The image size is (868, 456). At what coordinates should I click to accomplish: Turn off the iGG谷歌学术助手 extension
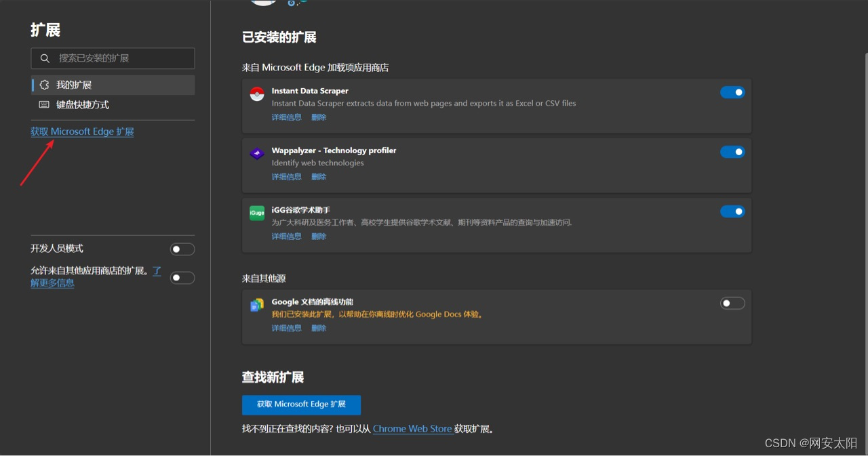[732, 211]
